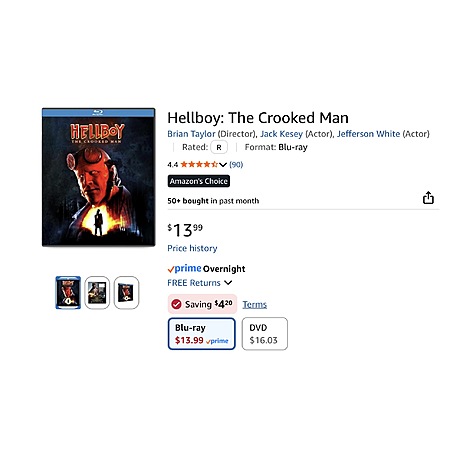The height and width of the screenshot is (450, 450).
Task: Open the Price history link
Action: tap(192, 248)
